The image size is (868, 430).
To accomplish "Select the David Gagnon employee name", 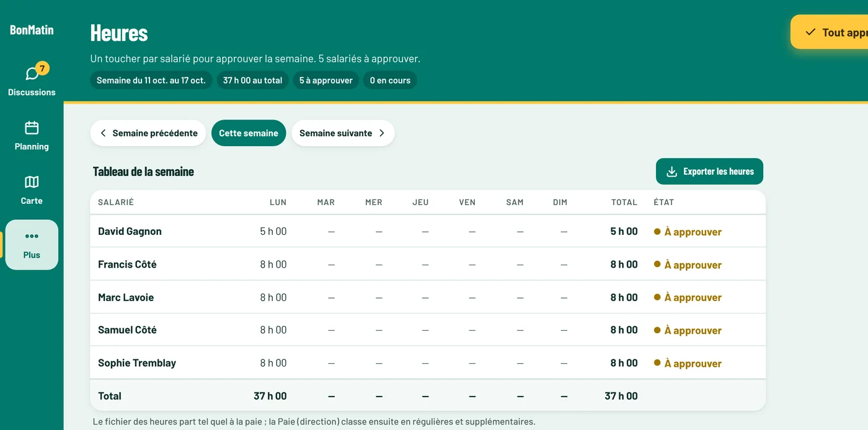I will pos(130,231).
